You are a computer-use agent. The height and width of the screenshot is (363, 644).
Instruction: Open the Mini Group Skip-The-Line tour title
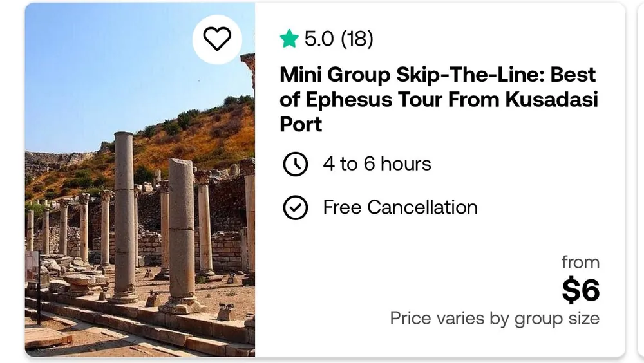pyautogui.click(x=437, y=99)
